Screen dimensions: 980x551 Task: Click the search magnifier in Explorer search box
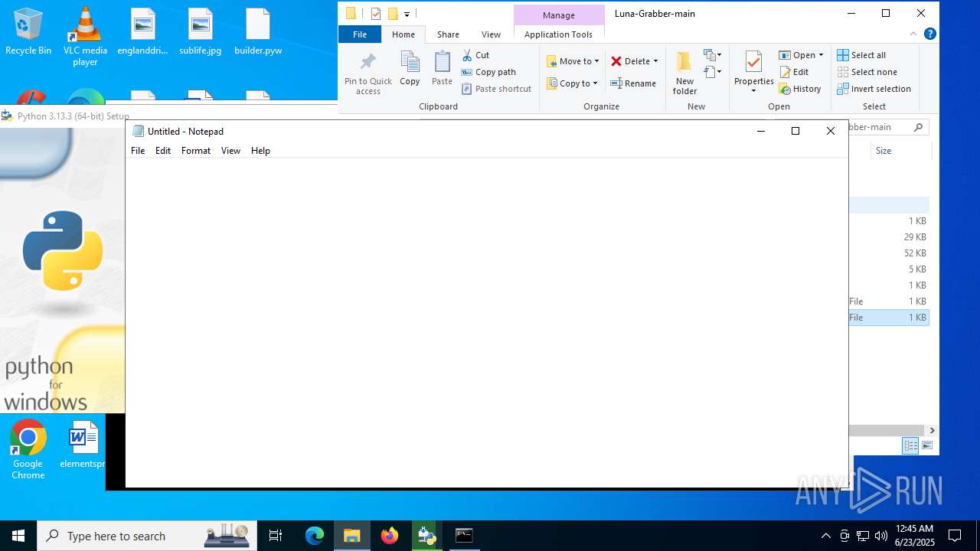coord(919,127)
